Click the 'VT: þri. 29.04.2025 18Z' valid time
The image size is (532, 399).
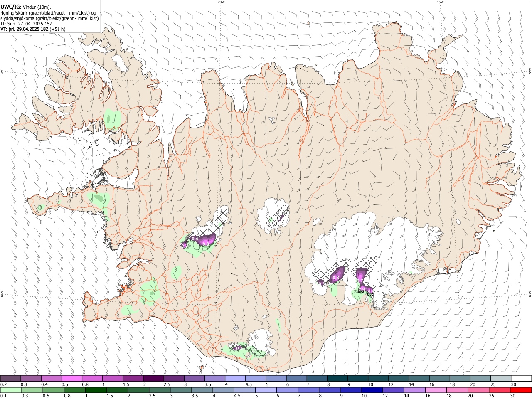click(24, 29)
